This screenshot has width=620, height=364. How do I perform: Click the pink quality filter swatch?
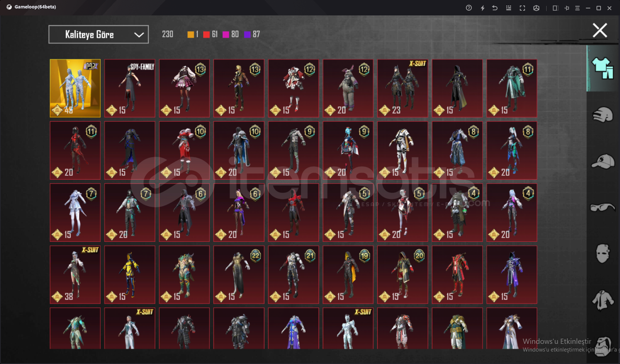(x=226, y=34)
